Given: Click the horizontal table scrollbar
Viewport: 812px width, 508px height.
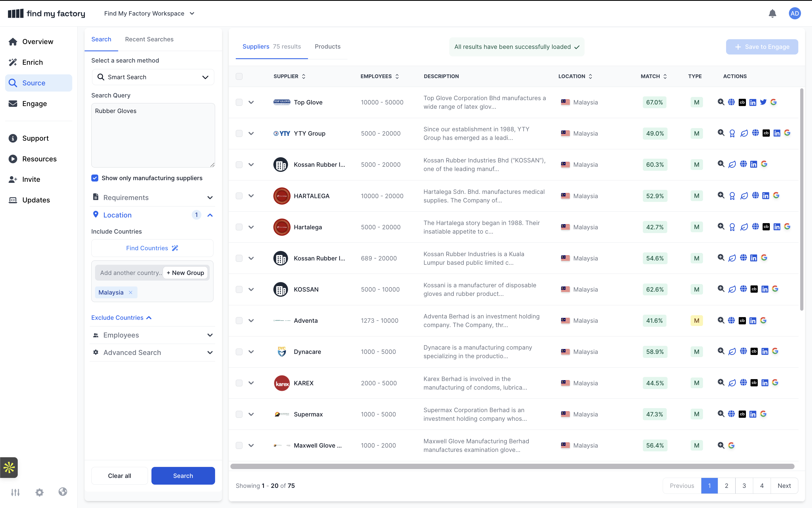Looking at the screenshot, I should 512,466.
